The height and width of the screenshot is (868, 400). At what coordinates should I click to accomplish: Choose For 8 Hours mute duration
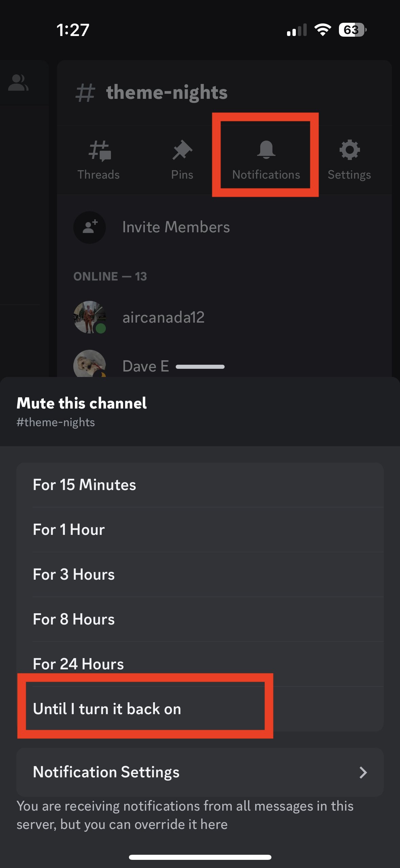(200, 619)
